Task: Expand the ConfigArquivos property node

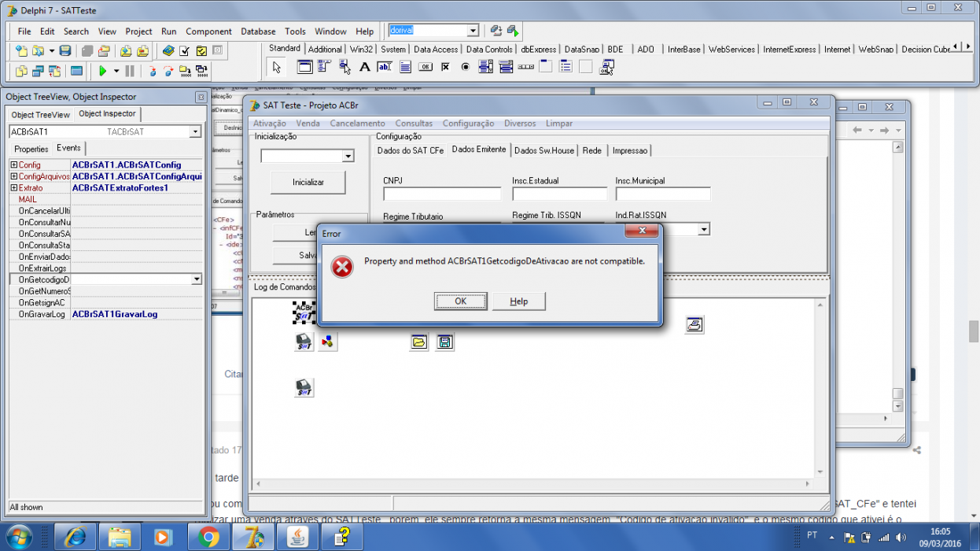Action: [13, 176]
